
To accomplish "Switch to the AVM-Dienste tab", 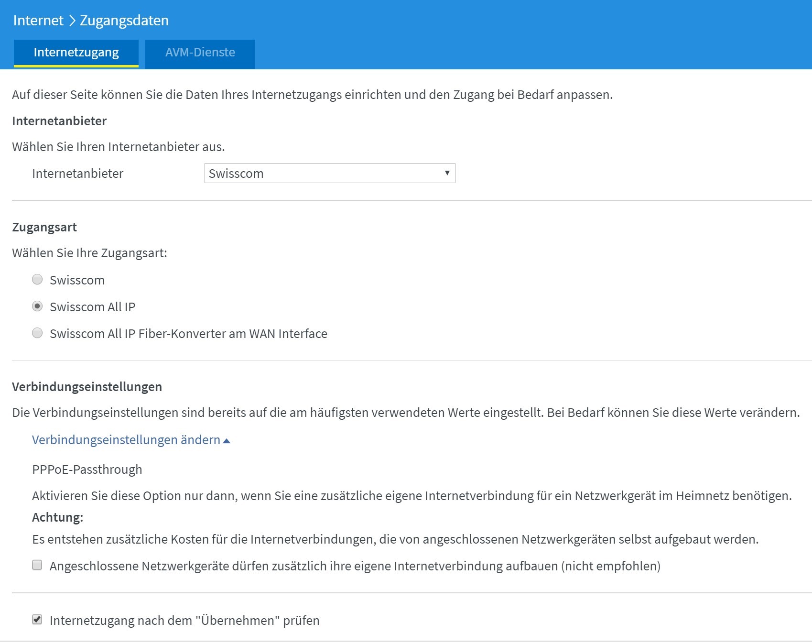I will pos(200,53).
